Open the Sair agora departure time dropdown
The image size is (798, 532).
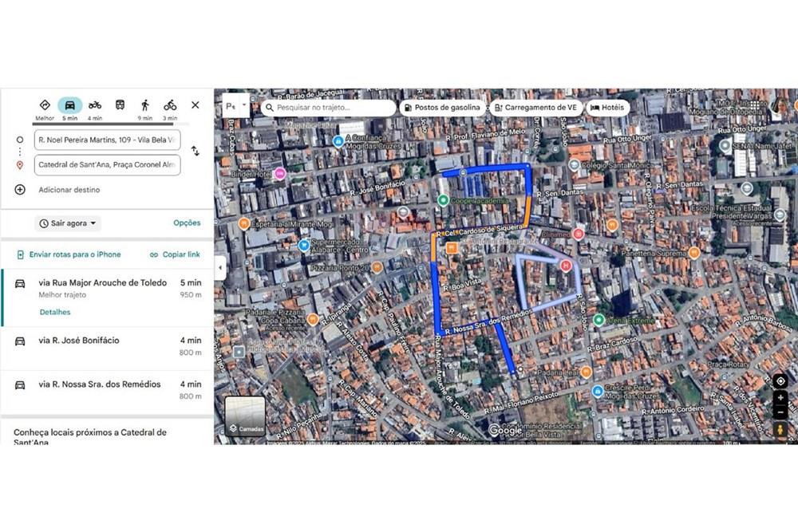(68, 223)
